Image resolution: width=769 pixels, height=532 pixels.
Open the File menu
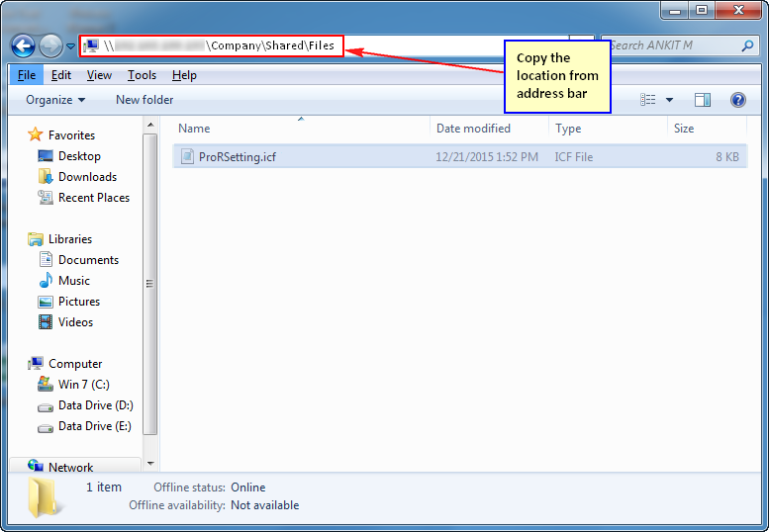pyautogui.click(x=27, y=75)
